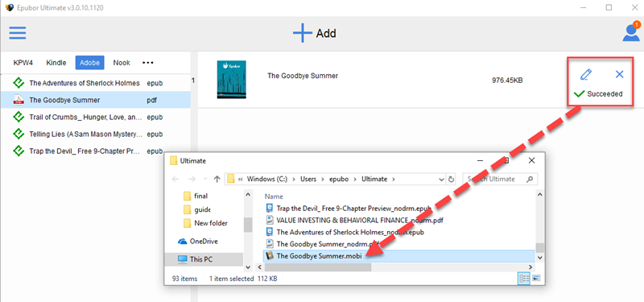
Task: Close the Ultimate explorer window
Action: (x=531, y=160)
